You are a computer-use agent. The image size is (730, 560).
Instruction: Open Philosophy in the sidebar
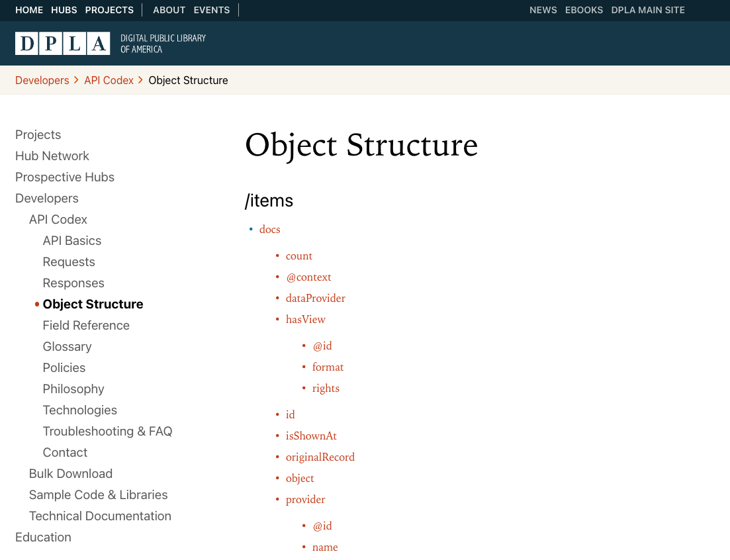[73, 389]
